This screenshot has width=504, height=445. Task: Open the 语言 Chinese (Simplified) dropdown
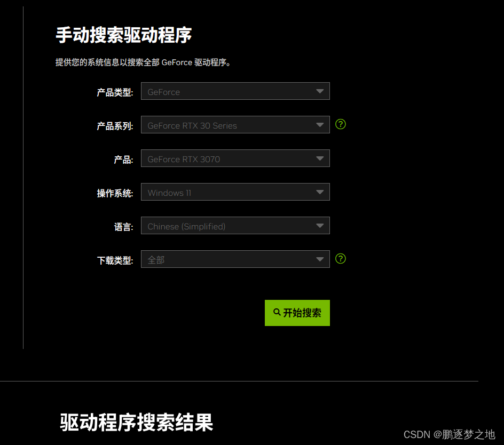pos(235,226)
